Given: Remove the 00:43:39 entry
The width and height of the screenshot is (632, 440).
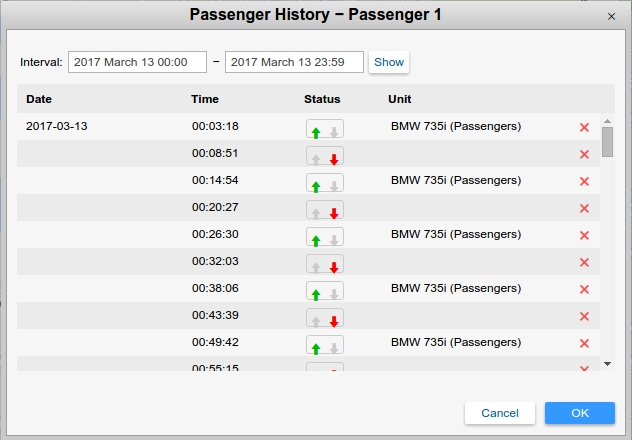Looking at the screenshot, I should tap(584, 316).
